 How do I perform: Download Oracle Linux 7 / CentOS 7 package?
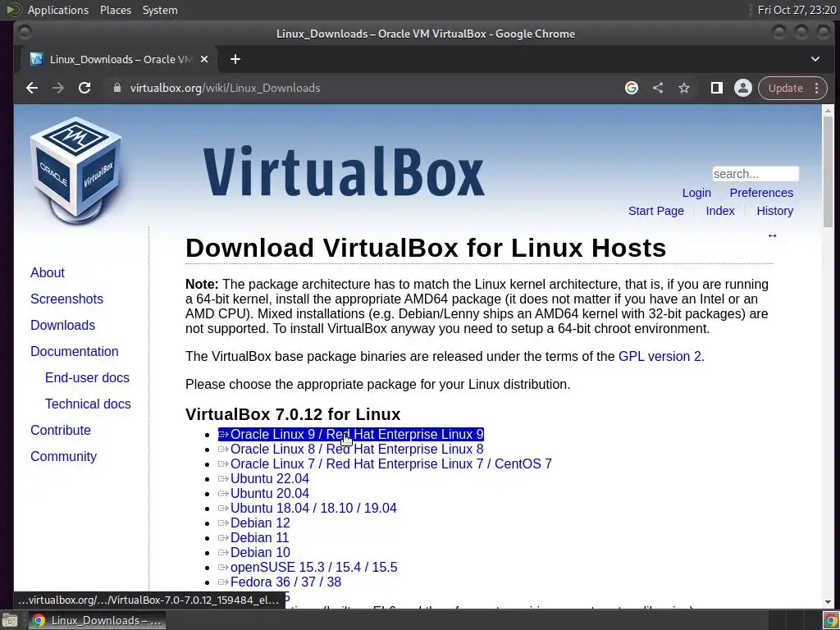[x=386, y=464]
